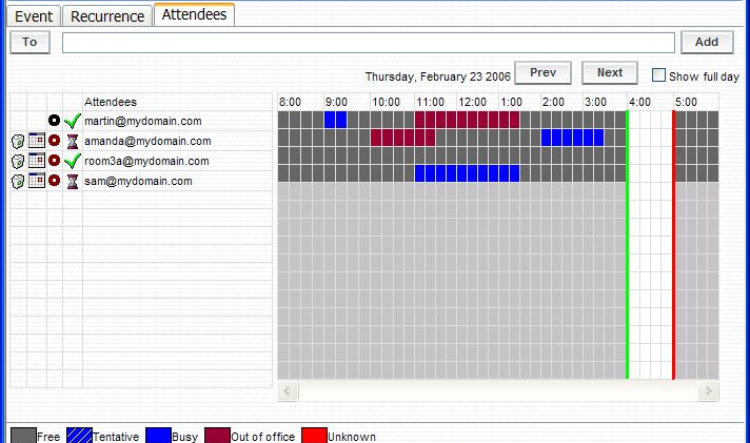
Task: Click the 1:00 time header
Action: [x=511, y=102]
